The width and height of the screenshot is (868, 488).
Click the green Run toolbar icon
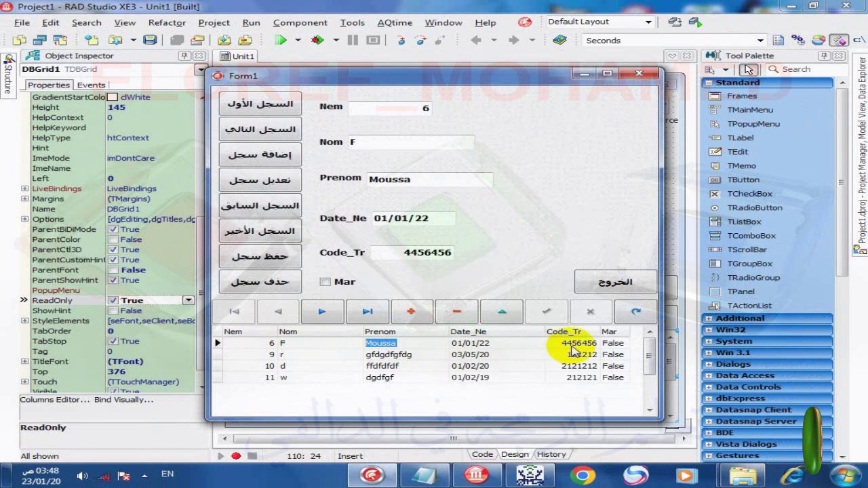(x=280, y=40)
